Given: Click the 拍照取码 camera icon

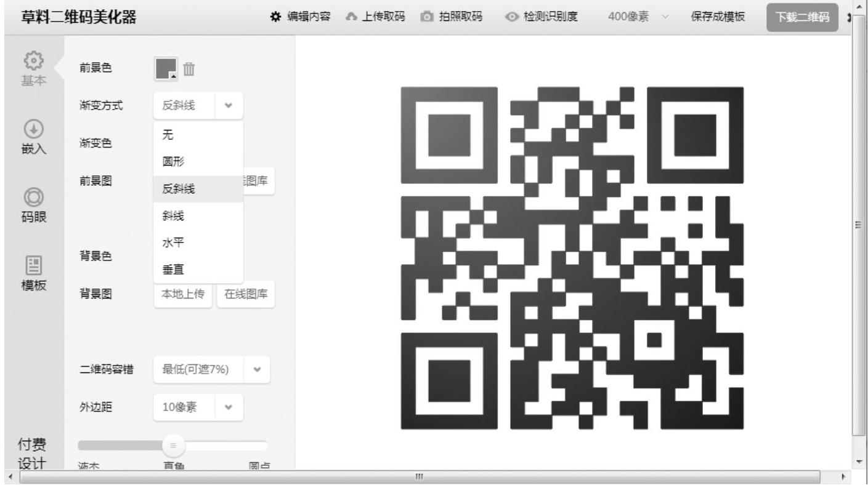Looking at the screenshot, I should [x=426, y=17].
